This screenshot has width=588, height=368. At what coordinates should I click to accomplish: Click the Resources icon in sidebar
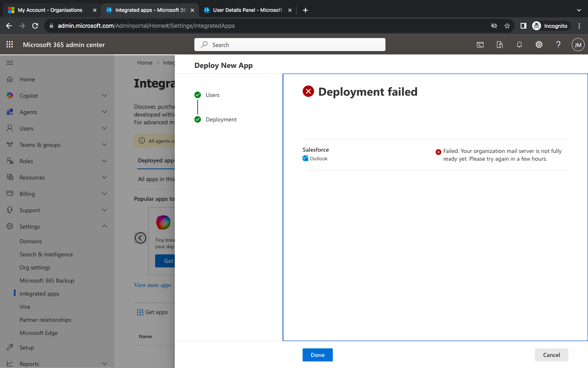10,177
